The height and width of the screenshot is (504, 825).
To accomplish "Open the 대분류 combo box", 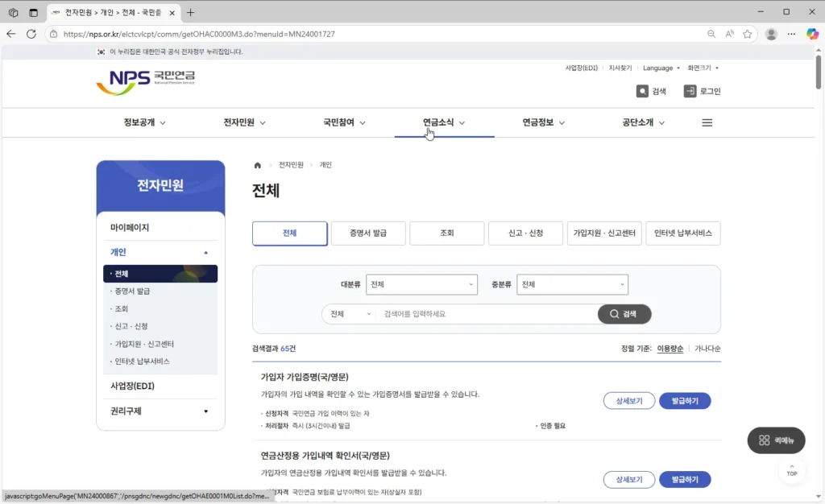I will (421, 284).
